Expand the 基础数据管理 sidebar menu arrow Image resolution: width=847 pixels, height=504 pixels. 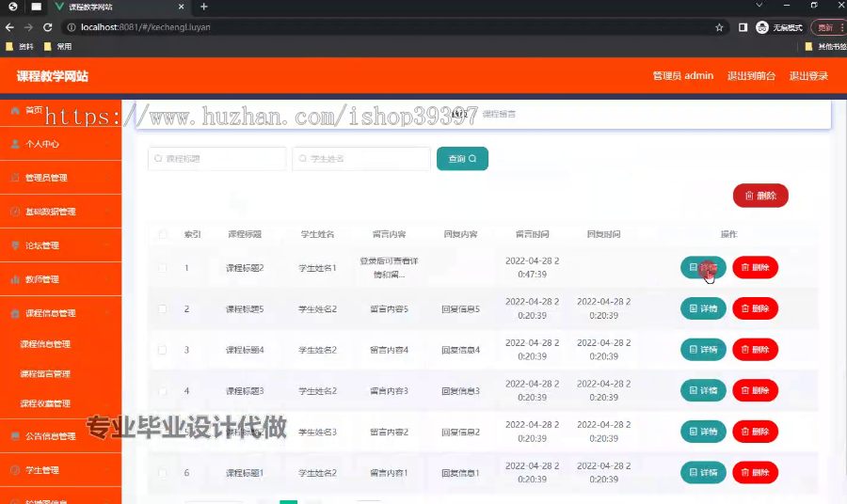coord(106,212)
